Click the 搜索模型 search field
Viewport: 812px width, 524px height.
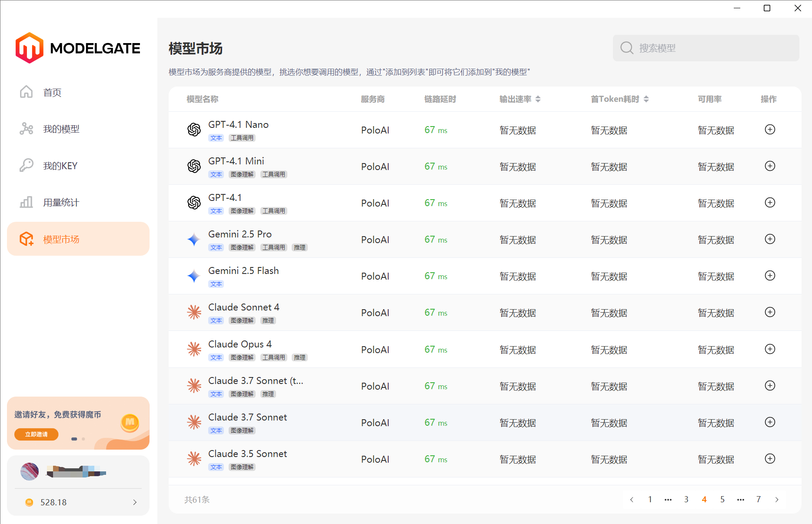(x=706, y=48)
